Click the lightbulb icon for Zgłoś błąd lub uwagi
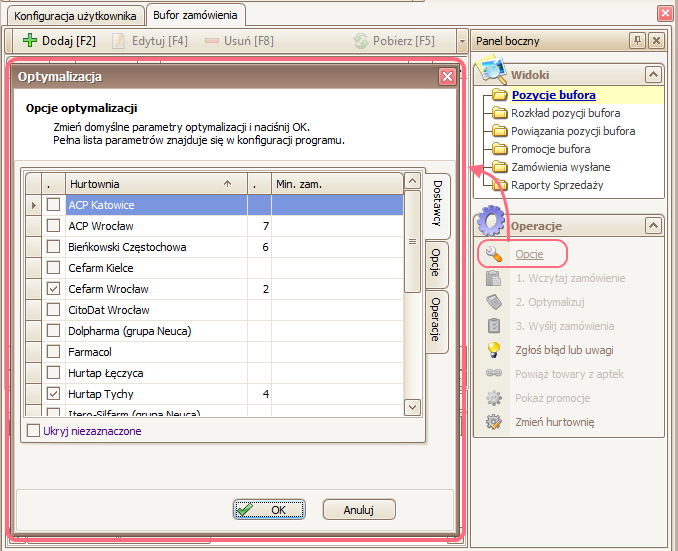 pyautogui.click(x=492, y=350)
